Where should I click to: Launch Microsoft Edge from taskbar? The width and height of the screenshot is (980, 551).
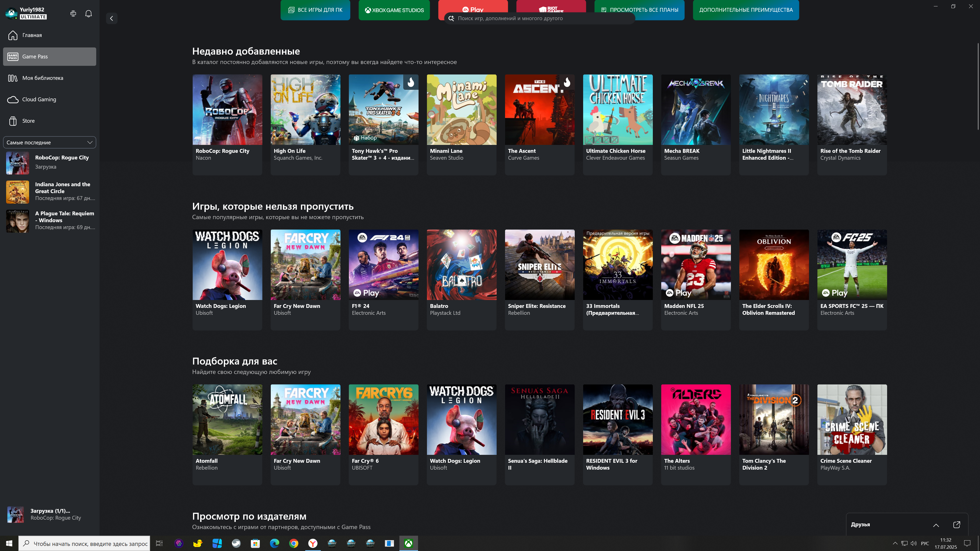(274, 543)
